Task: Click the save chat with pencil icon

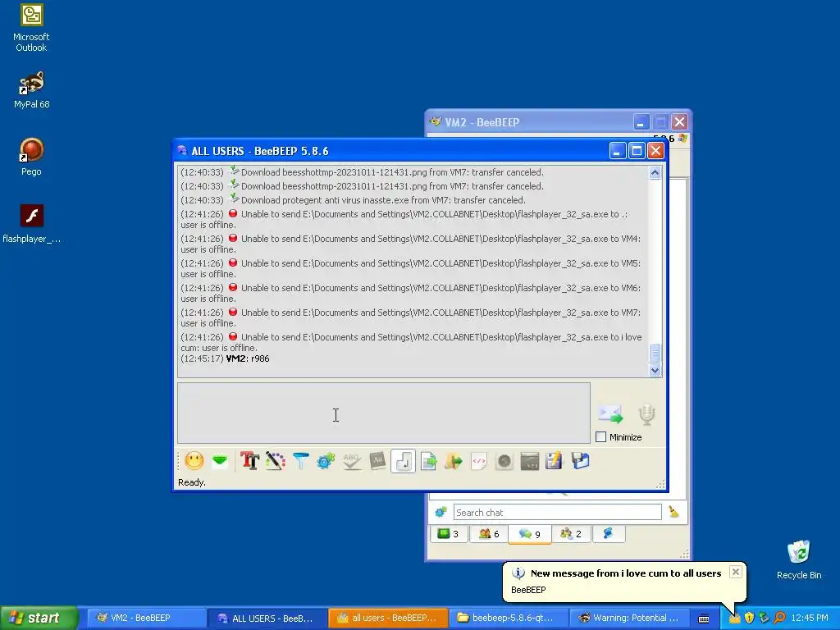Action: pyautogui.click(x=554, y=461)
